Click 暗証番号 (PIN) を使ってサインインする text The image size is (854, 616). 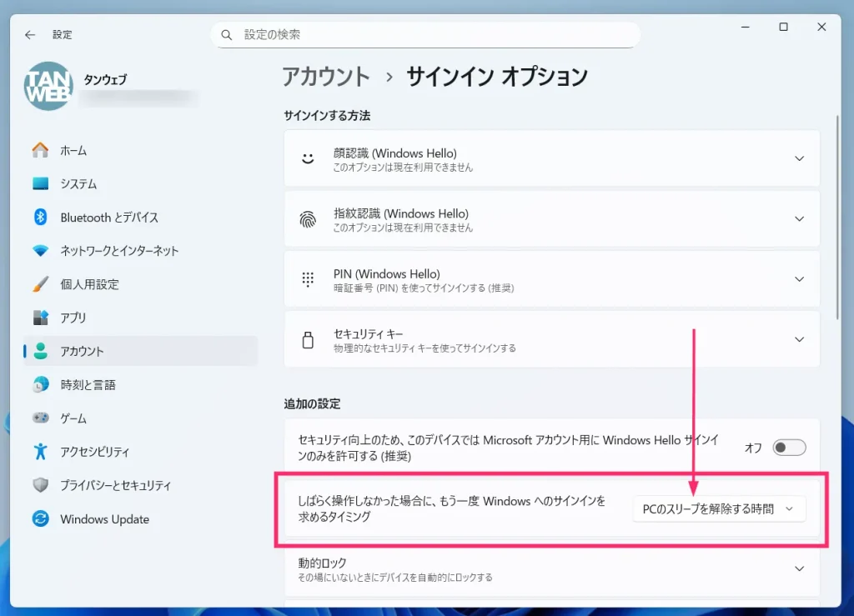424,288
